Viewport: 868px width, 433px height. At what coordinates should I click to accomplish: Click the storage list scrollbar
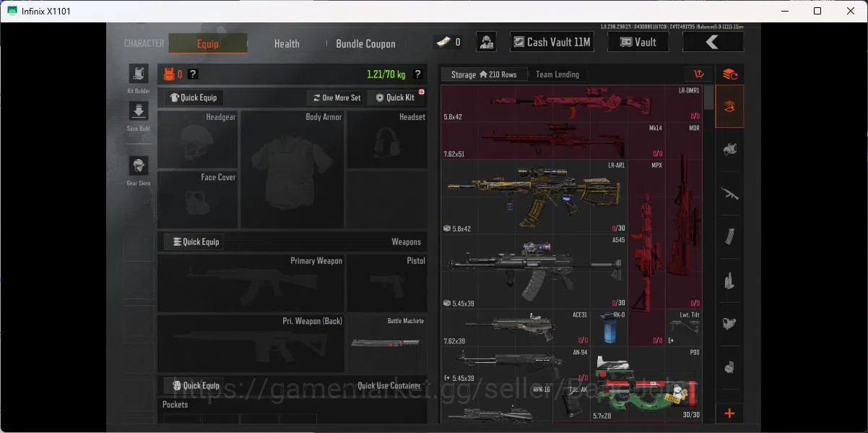pyautogui.click(x=708, y=98)
